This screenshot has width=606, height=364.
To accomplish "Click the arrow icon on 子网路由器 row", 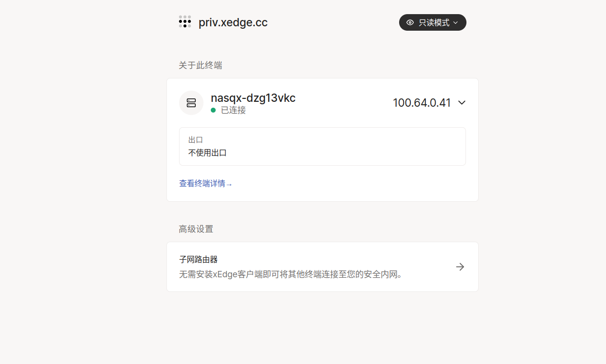I will [x=460, y=267].
